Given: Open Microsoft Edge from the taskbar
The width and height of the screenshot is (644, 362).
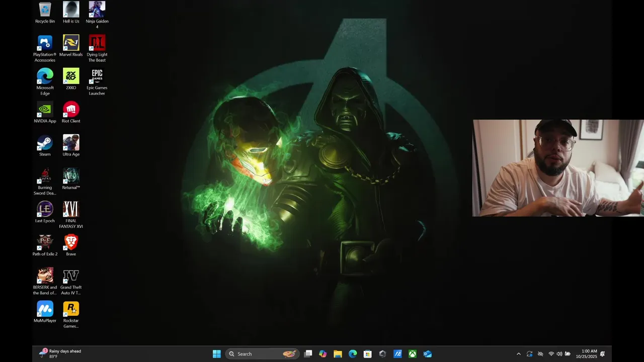Looking at the screenshot, I should [353, 354].
